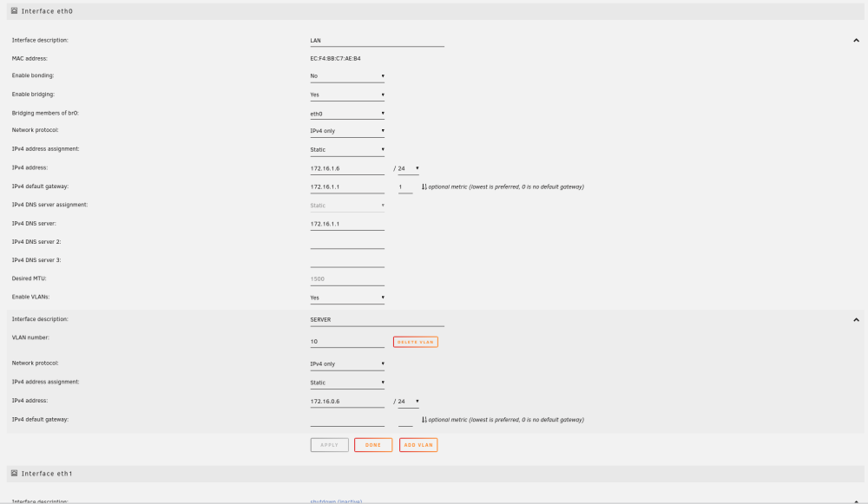The width and height of the screenshot is (868, 504).
Task: Open IPv4 DNS server assignment dropdown
Action: click(347, 206)
